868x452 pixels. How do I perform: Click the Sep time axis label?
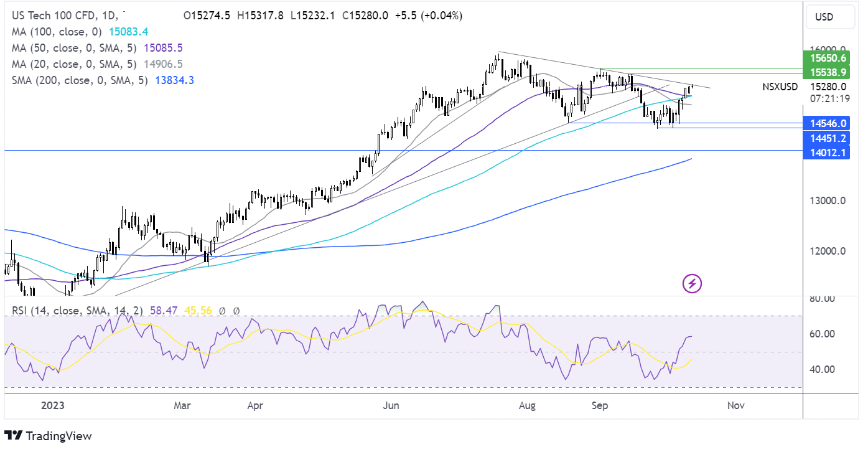point(599,405)
